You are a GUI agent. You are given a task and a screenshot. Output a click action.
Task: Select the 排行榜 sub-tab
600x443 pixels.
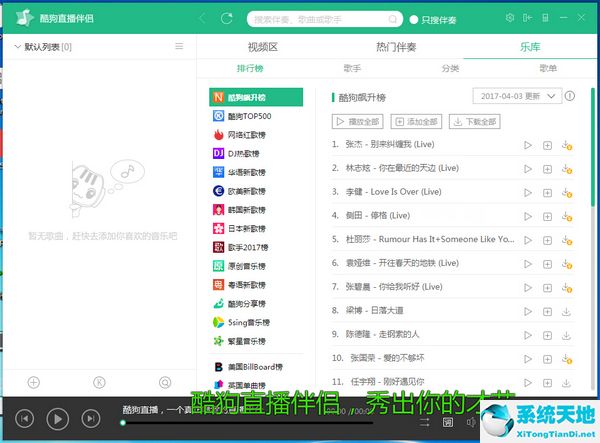tap(250, 68)
